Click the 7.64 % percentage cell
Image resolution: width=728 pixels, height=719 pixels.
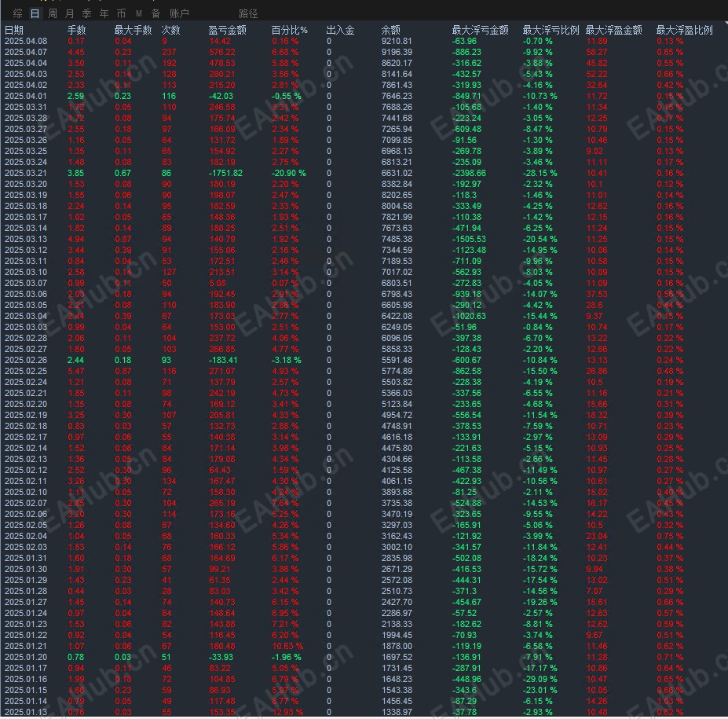(286, 503)
